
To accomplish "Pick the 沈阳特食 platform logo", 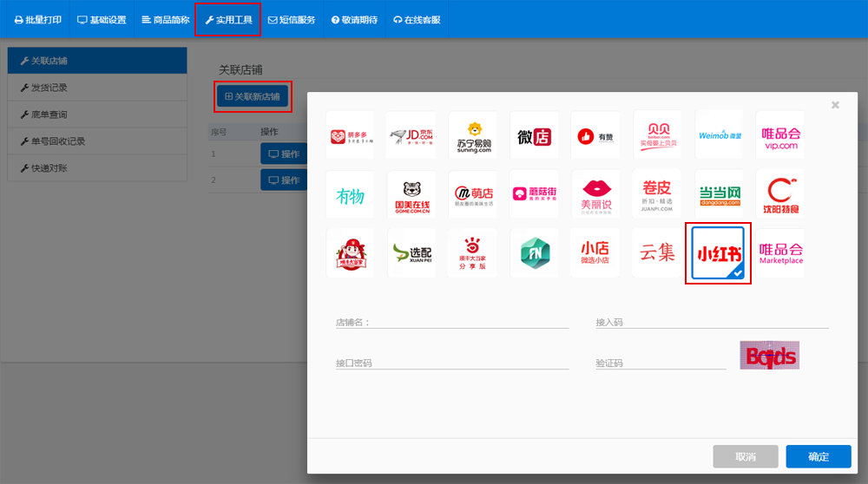I will click(780, 194).
